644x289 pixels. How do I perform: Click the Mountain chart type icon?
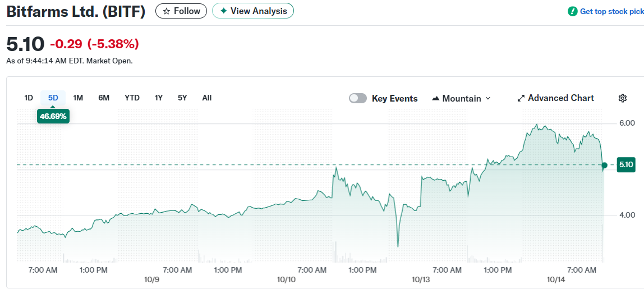436,99
